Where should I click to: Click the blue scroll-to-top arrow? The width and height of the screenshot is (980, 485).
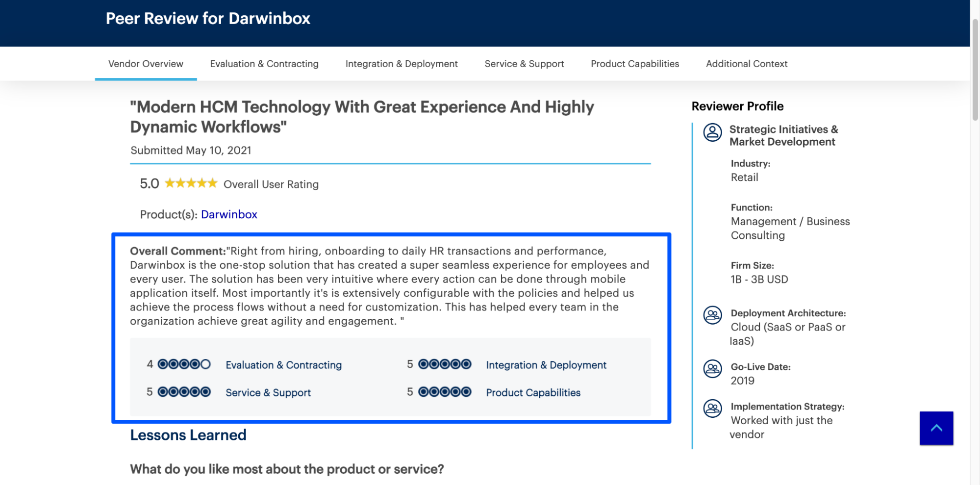pyautogui.click(x=936, y=427)
